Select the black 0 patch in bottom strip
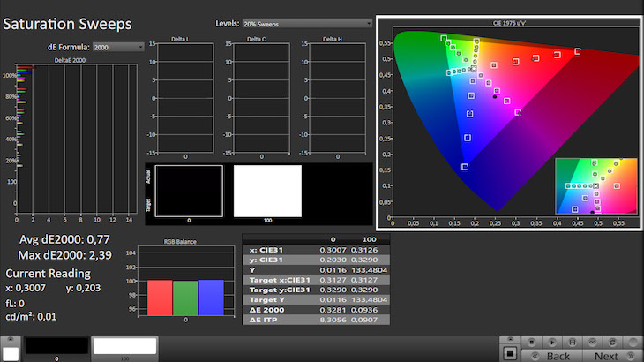The image size is (644, 362). (x=56, y=345)
